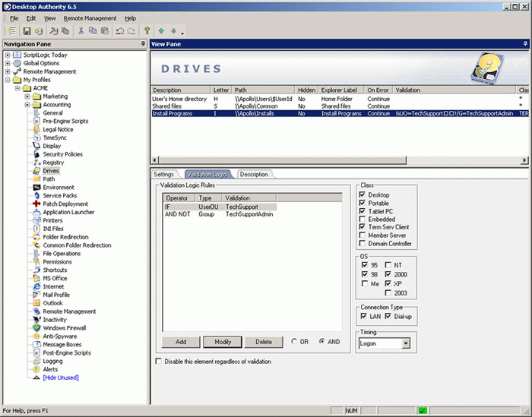
Task: Expand the ScriptLogic Today node
Action: (8, 55)
